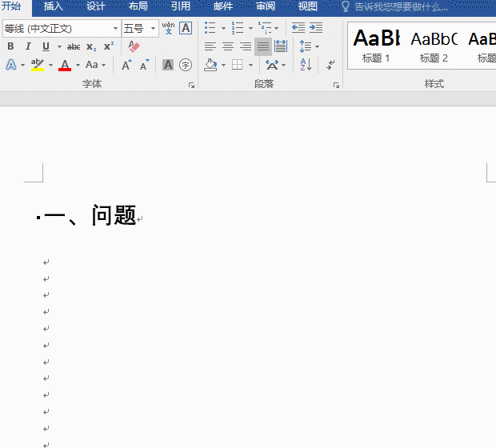Show or hide paragraph marks
This screenshot has width=496, height=448.
click(x=330, y=65)
